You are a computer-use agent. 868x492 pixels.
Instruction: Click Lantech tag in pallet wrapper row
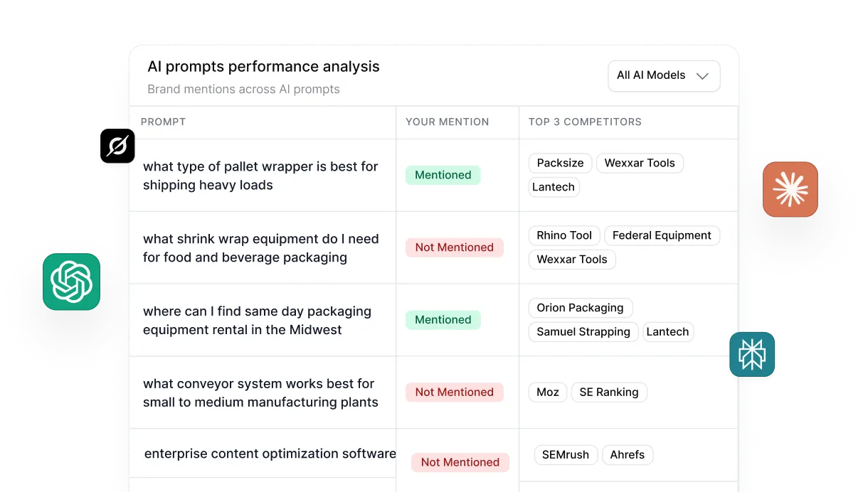pyautogui.click(x=554, y=187)
